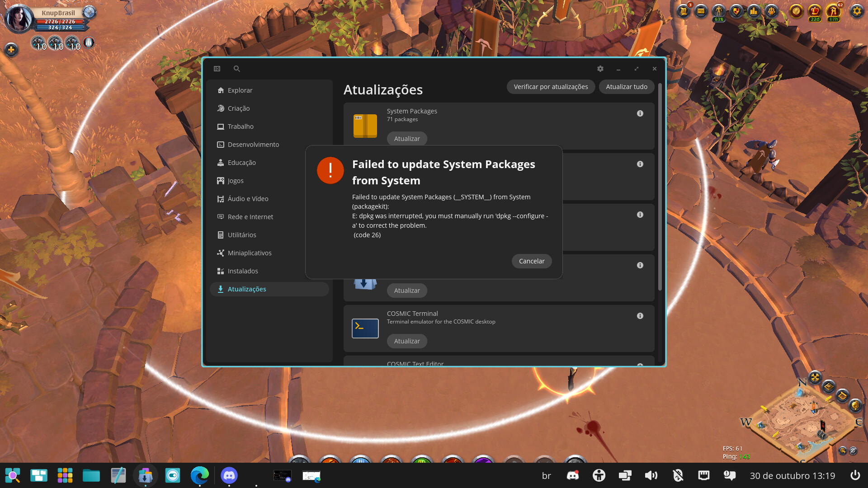
Task: Open search with the magnifier icon
Action: 236,69
